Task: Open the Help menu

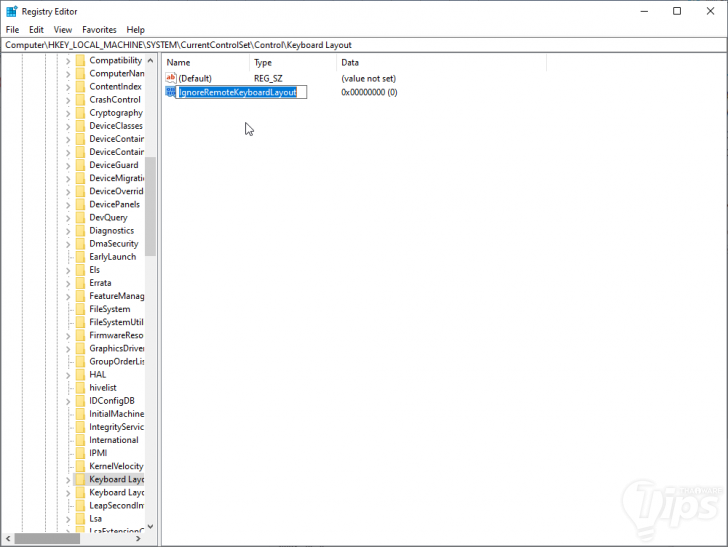Action: pos(136,30)
